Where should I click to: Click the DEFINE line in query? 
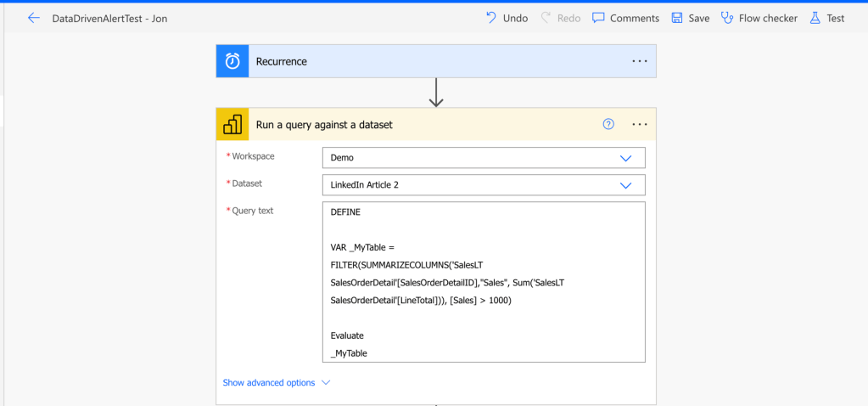(345, 211)
